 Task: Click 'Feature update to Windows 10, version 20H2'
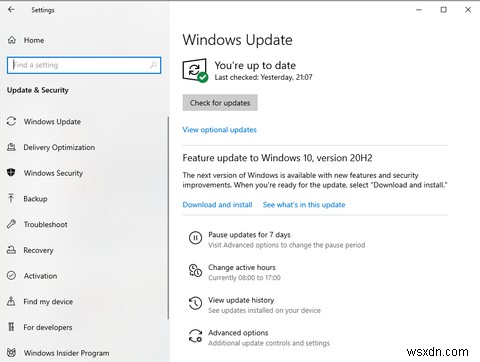[277, 158]
